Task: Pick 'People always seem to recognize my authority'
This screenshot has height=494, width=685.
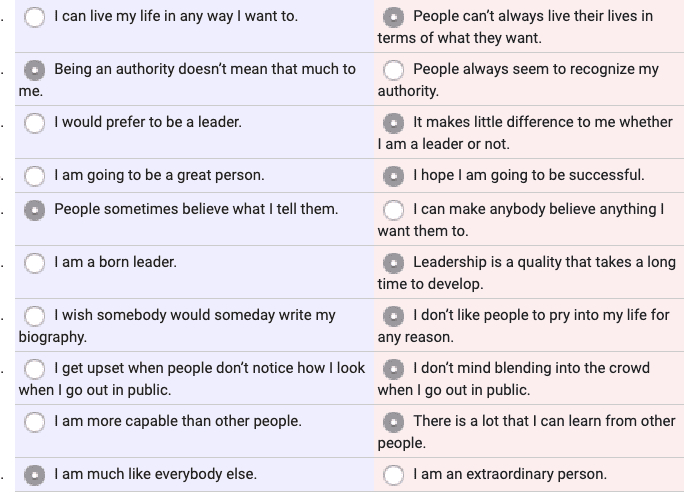Action: pyautogui.click(x=393, y=70)
